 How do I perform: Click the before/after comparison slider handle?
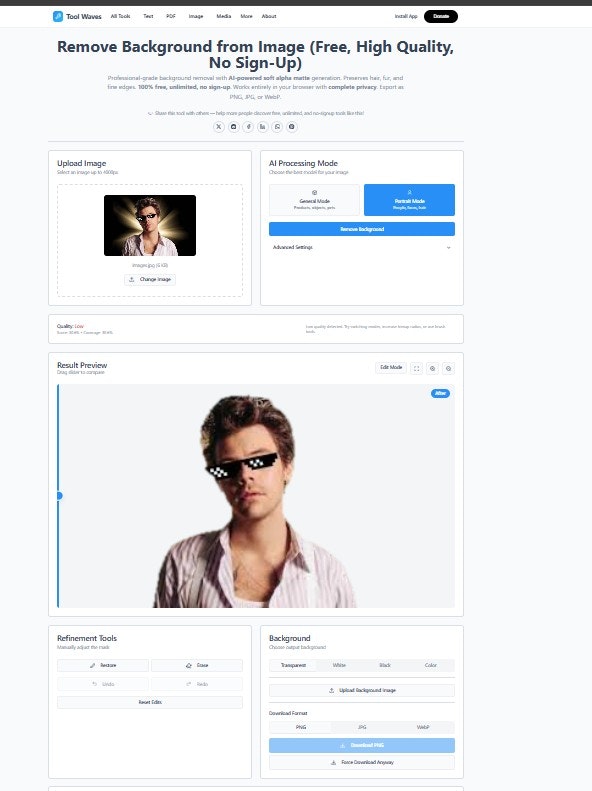click(60, 496)
